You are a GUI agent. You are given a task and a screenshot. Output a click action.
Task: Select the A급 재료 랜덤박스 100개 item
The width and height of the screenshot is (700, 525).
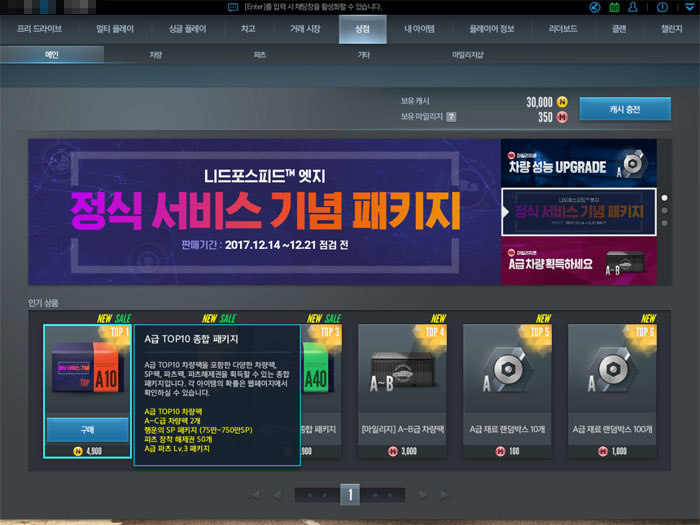[612, 384]
